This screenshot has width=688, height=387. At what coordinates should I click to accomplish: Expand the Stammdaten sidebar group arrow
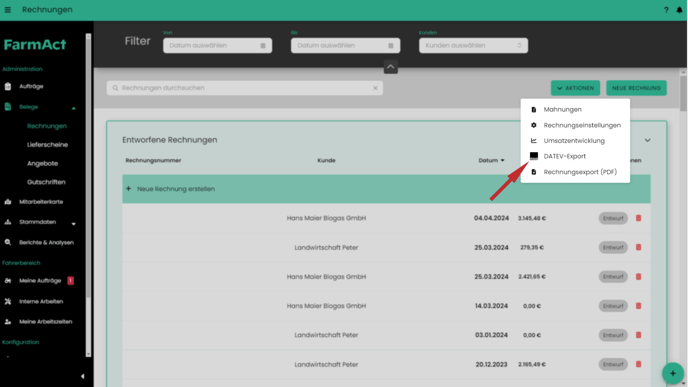click(73, 224)
